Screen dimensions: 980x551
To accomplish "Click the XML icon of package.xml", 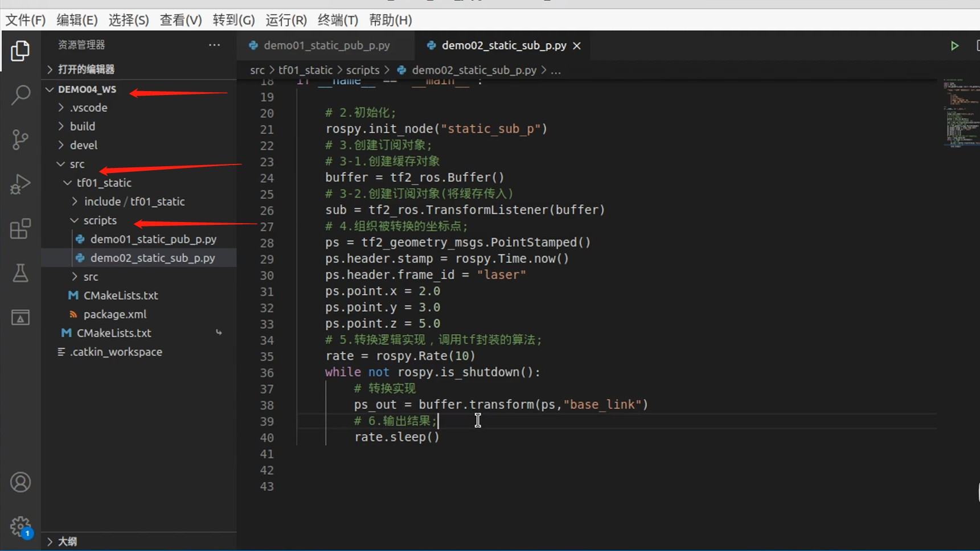I will pos(73,314).
